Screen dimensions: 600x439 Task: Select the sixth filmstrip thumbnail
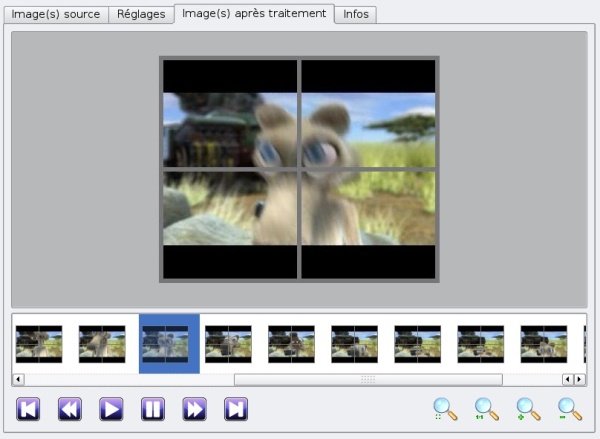(355, 344)
